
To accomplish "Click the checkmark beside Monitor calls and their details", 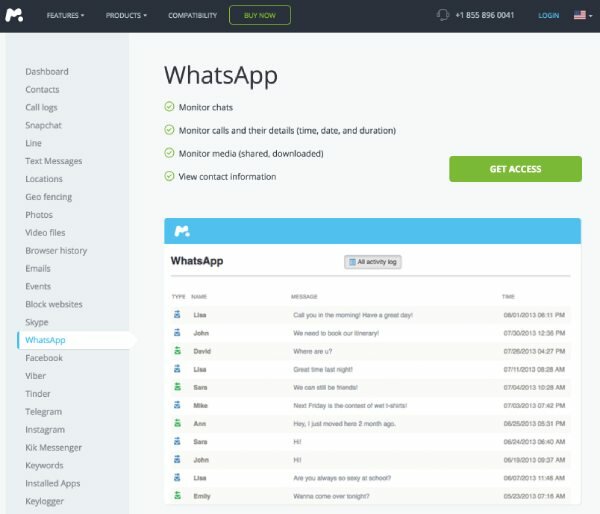I will click(169, 130).
